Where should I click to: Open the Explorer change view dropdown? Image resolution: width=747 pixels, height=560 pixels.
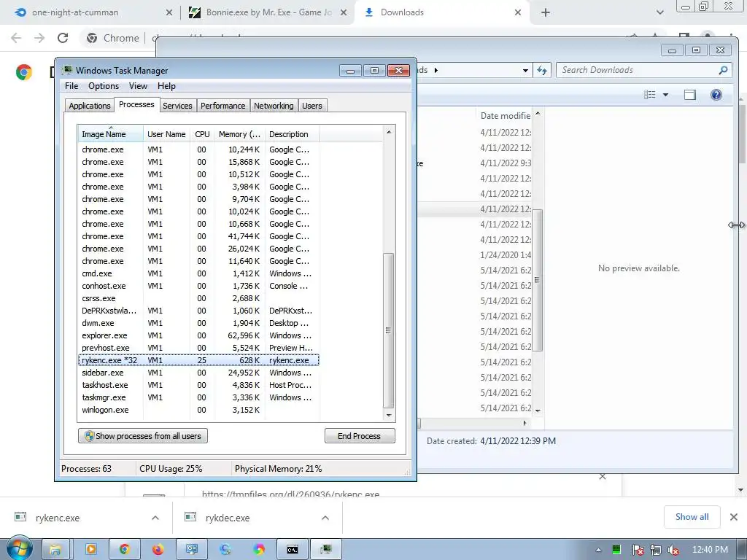(665, 95)
